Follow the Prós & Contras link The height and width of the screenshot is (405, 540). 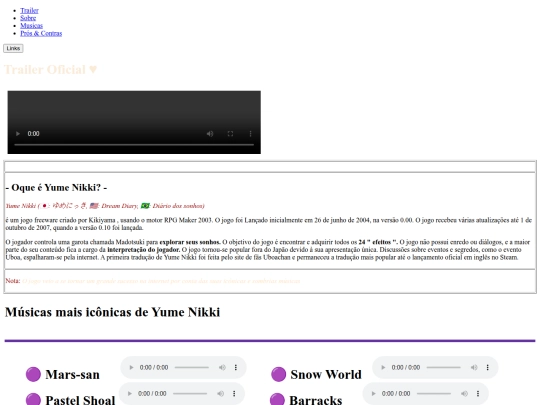pos(41,33)
